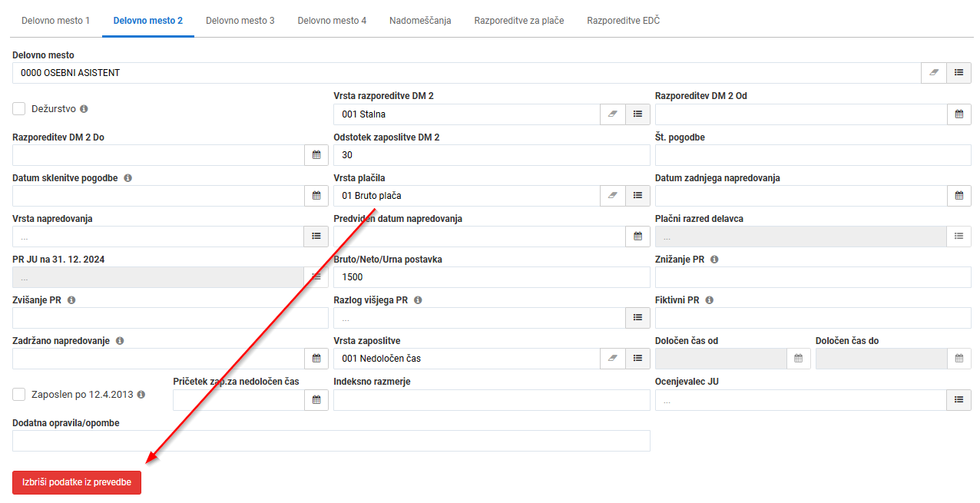Switch to Delovno mesto 3 tab
The width and height of the screenshot is (980, 503).
point(240,21)
